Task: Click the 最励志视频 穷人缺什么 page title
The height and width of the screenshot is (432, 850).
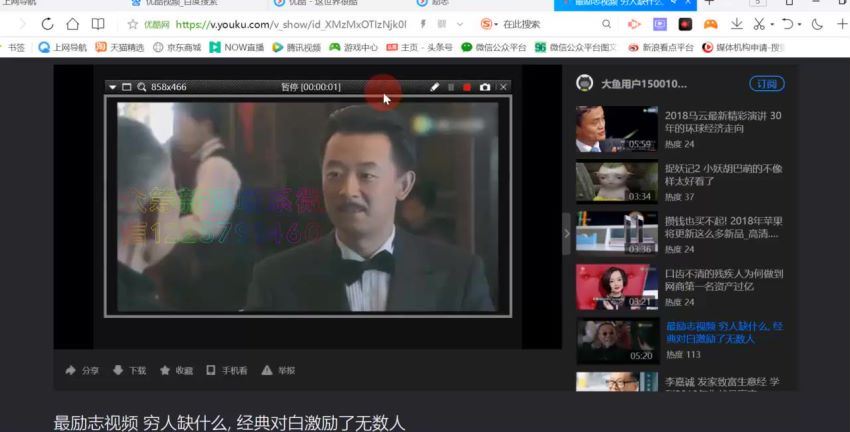Action: pos(229,423)
